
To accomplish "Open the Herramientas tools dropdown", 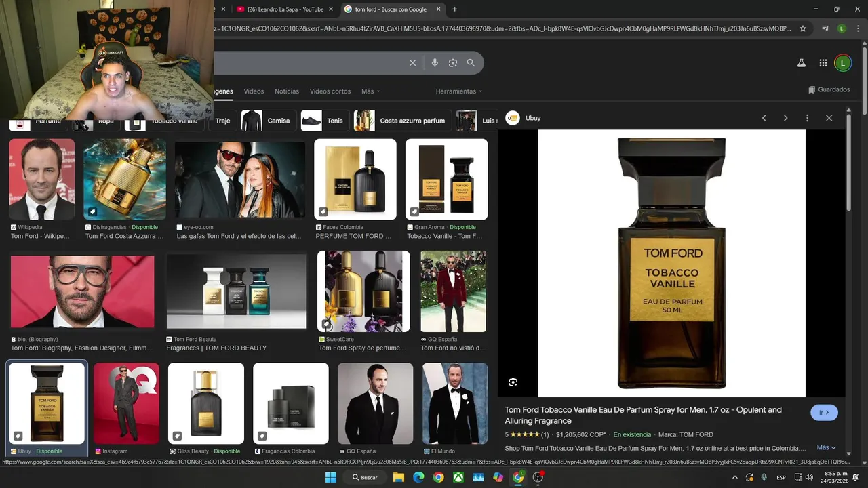I will pyautogui.click(x=459, y=91).
